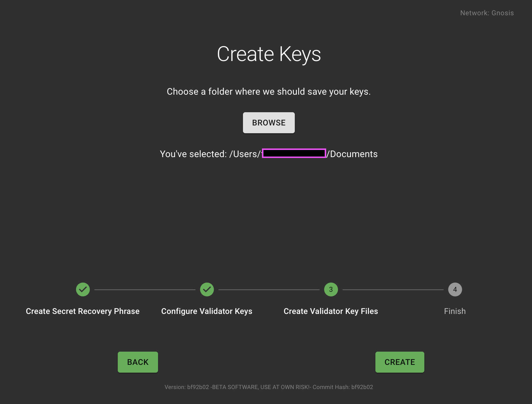This screenshot has width=532, height=404.
Task: Click the Configure Validator Keys checkmark icon
Action: 207,289
